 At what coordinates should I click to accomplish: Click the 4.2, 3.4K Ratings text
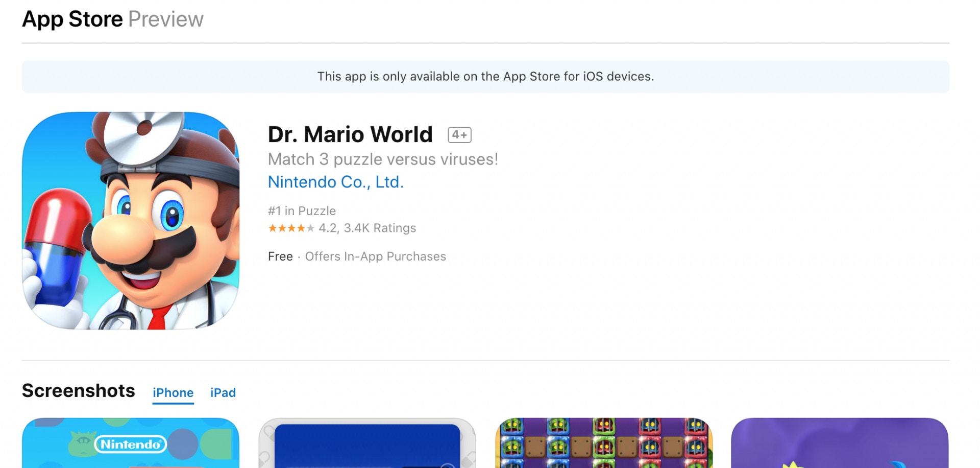click(367, 228)
